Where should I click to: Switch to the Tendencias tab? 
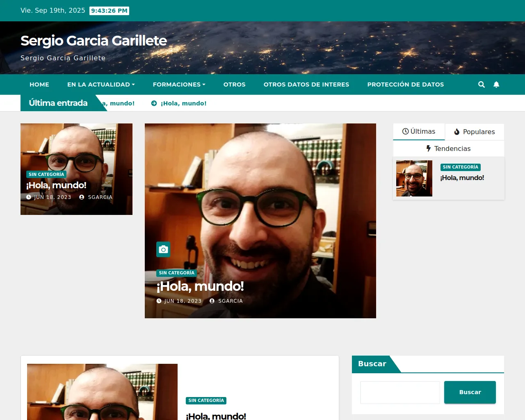pyautogui.click(x=448, y=148)
